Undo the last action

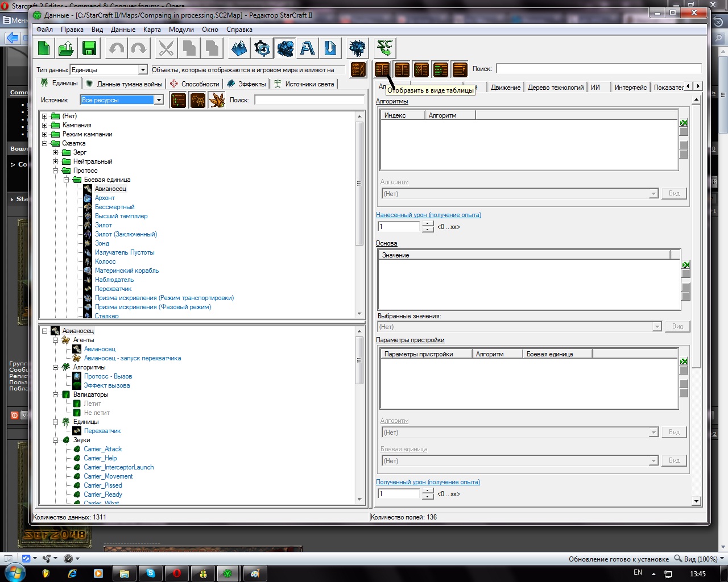click(117, 48)
